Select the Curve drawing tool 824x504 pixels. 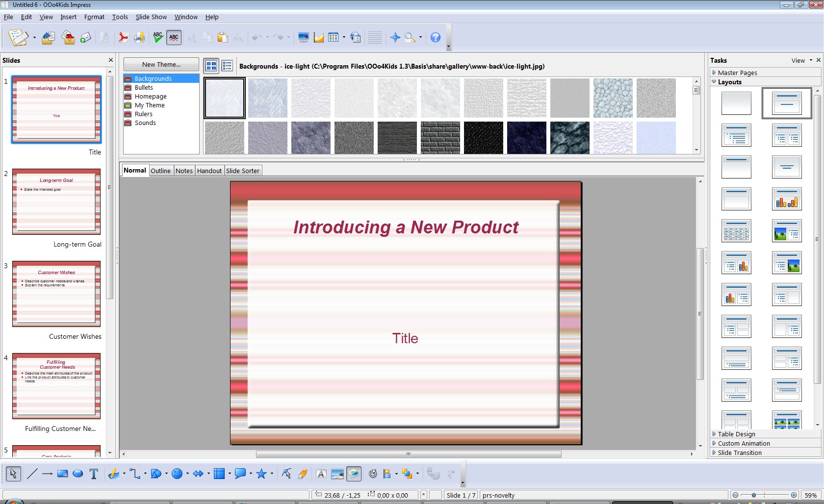click(113, 474)
